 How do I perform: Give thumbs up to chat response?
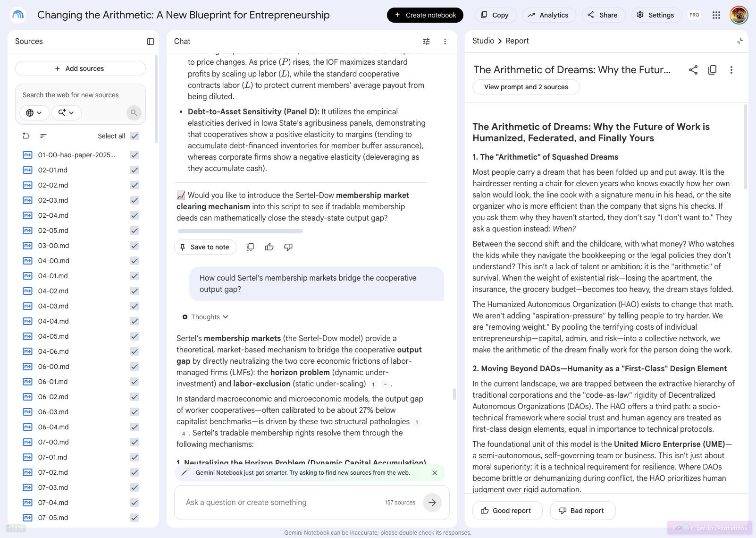(269, 247)
